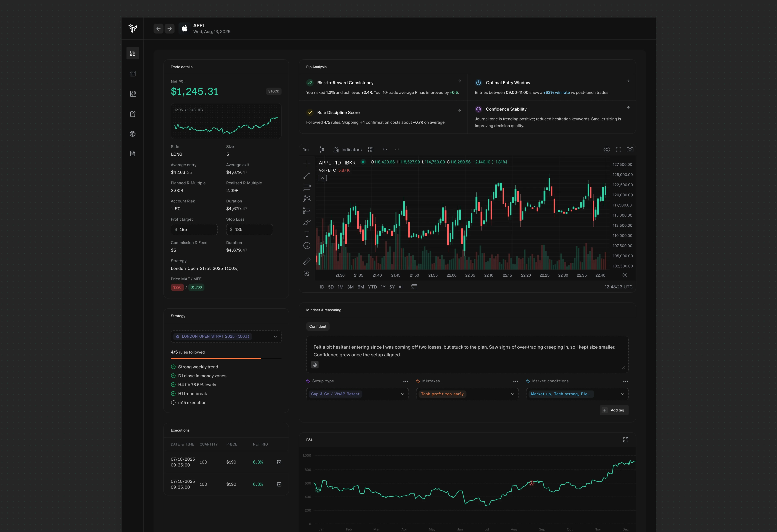Open Rule Discipline Score insight arrow
This screenshot has height=532, width=777.
point(459,111)
